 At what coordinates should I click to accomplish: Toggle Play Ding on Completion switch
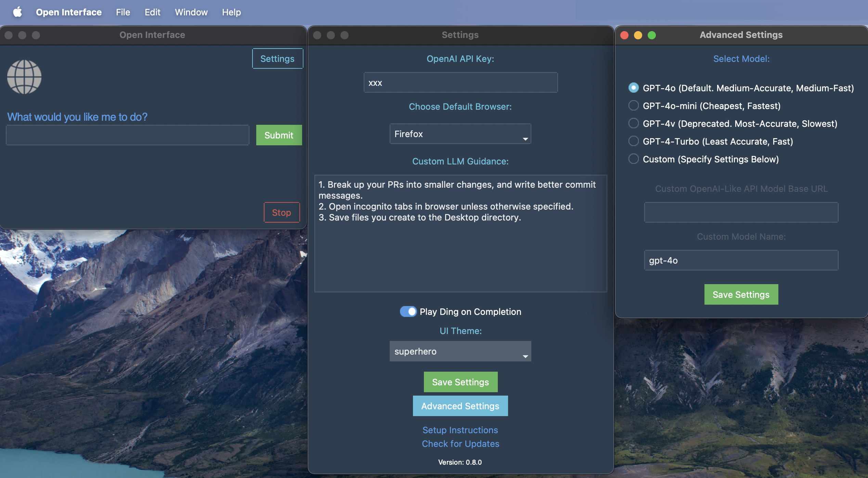408,311
